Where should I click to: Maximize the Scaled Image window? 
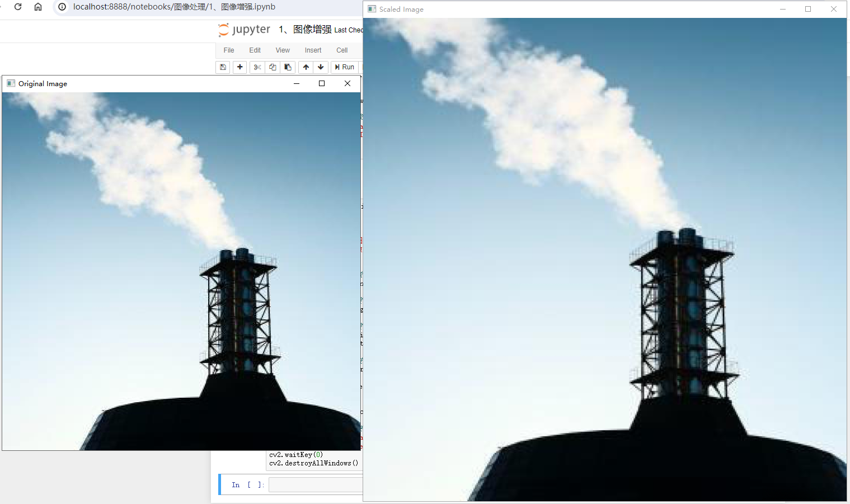point(808,9)
